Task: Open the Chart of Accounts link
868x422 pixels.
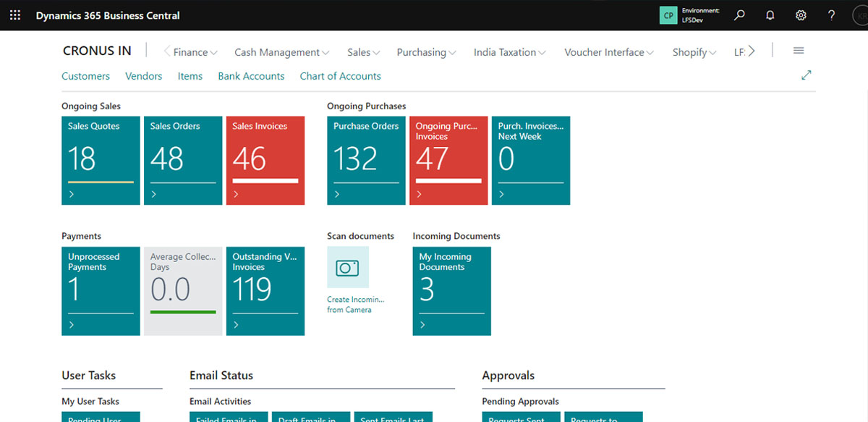Action: (340, 76)
